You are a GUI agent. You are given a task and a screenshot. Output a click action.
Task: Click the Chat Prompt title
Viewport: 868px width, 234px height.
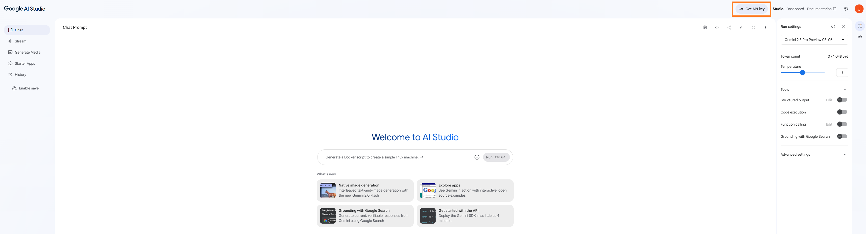[75, 27]
